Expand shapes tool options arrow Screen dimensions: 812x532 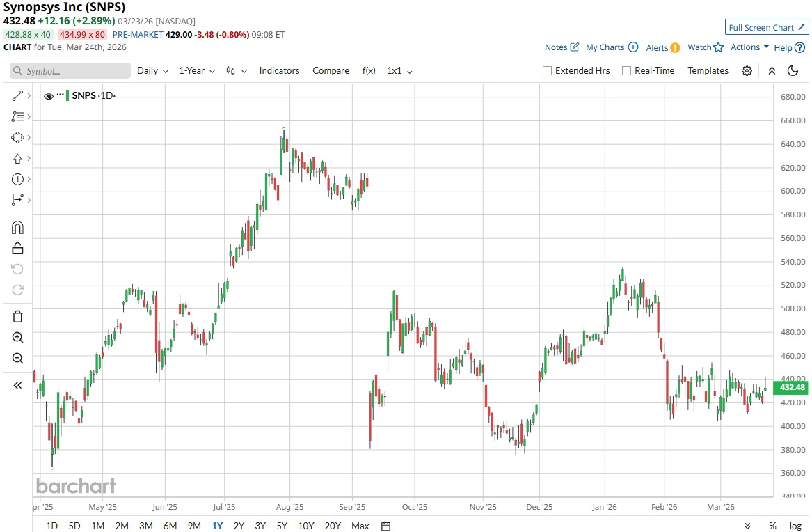point(29,137)
